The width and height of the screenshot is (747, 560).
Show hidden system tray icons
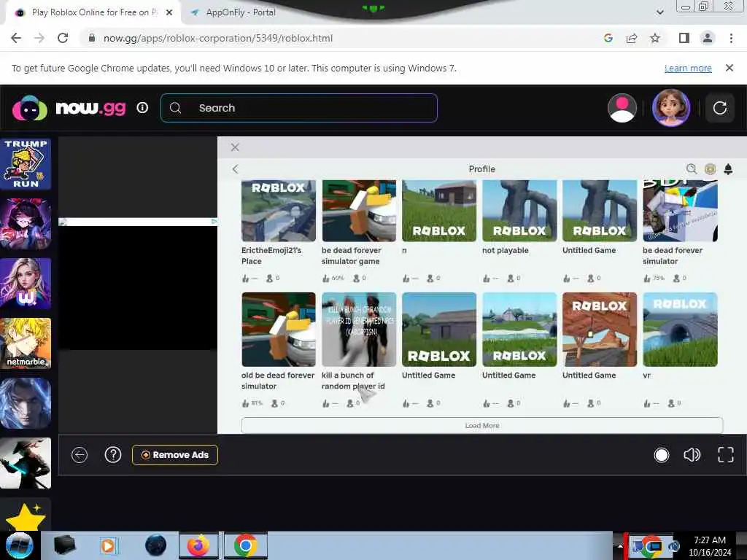click(x=620, y=546)
